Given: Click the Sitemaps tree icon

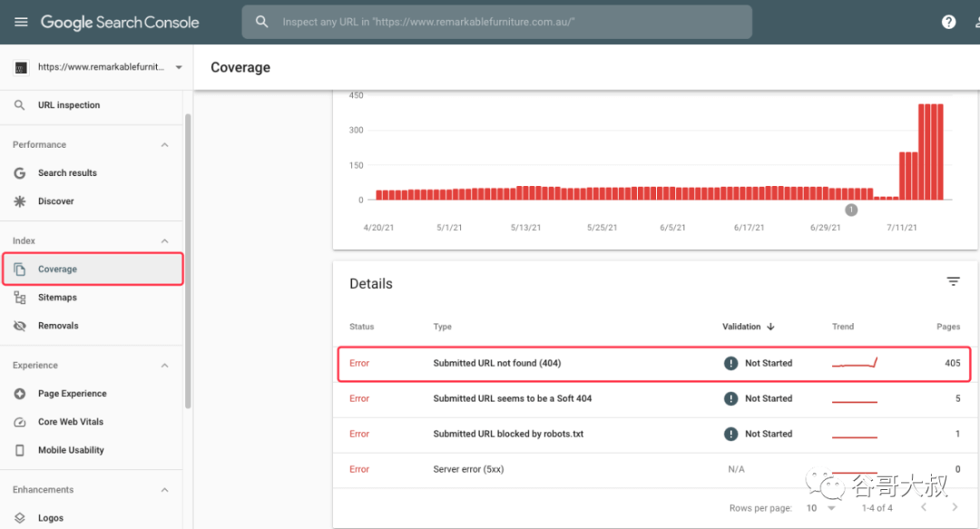Looking at the screenshot, I should tap(20, 298).
